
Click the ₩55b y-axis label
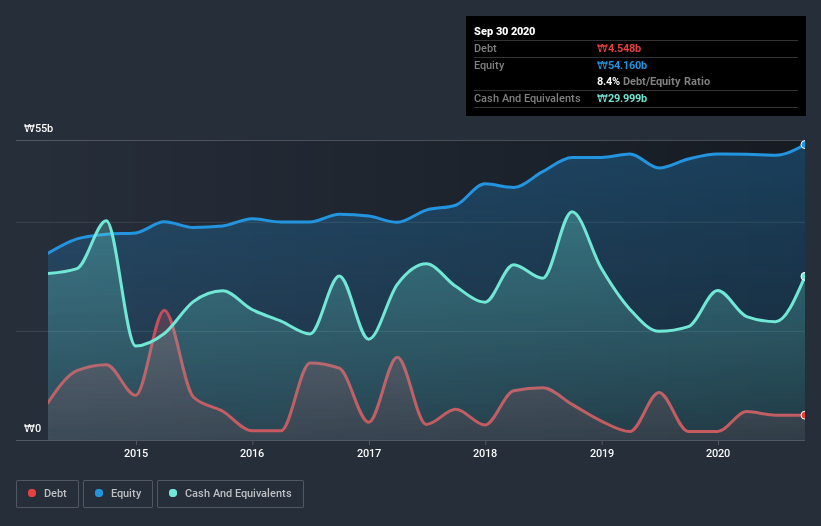(39, 129)
